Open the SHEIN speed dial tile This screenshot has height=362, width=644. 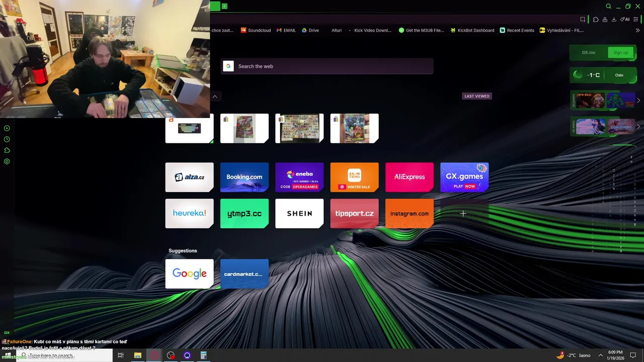click(x=299, y=213)
